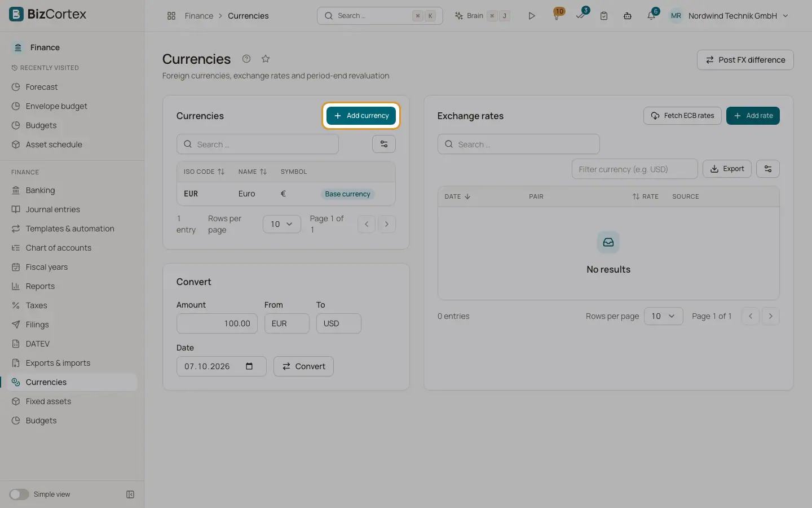
Task: Click the Post FX difference button
Action: point(745,60)
